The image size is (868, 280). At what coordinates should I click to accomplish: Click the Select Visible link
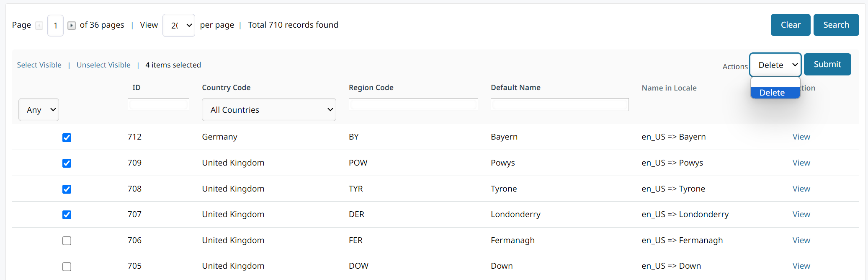click(39, 65)
